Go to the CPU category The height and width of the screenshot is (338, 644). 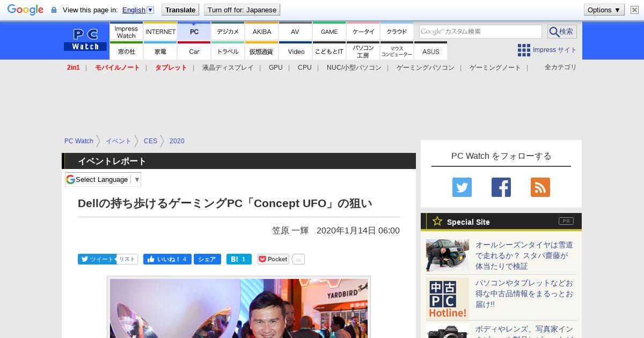click(x=305, y=68)
